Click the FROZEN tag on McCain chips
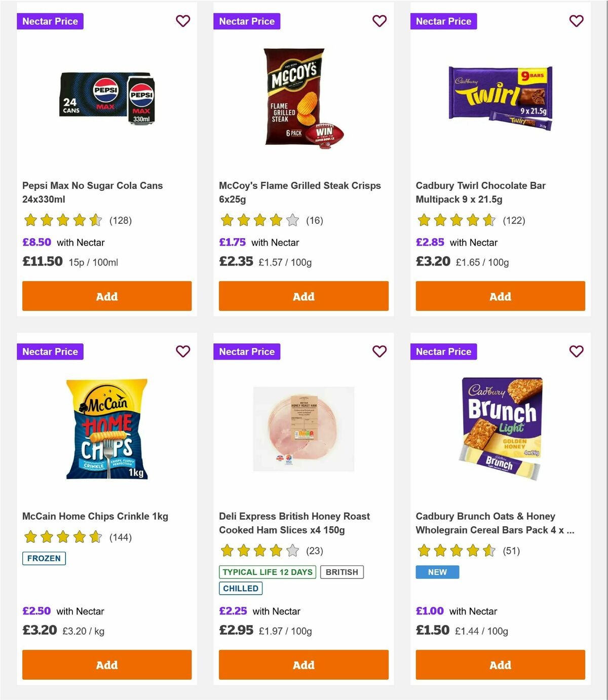The width and height of the screenshot is (608, 700). coord(44,558)
